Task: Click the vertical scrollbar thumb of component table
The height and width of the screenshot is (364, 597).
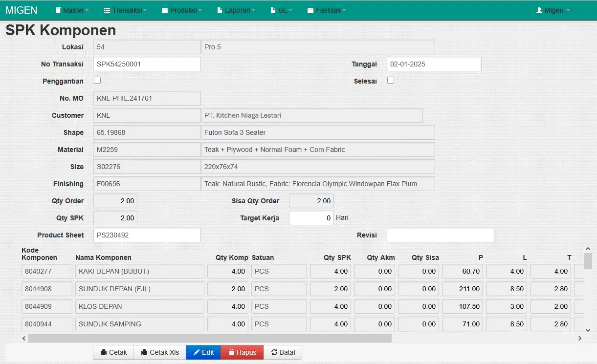Action: 588,261
